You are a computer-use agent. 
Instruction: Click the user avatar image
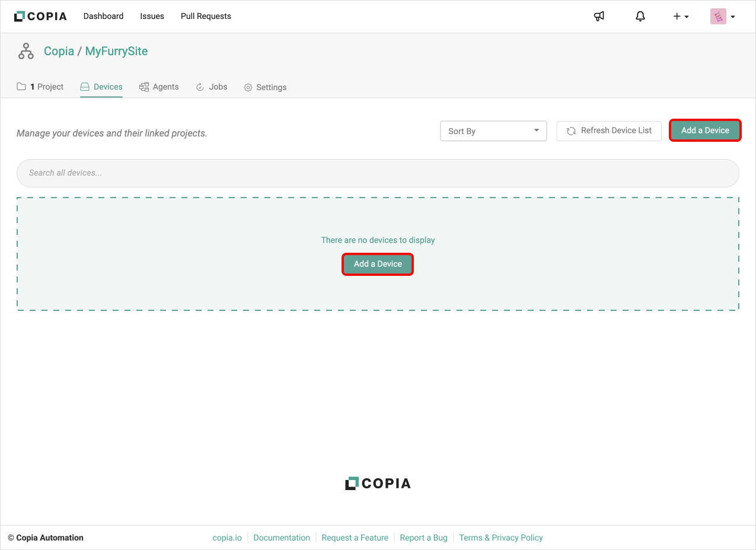(x=717, y=17)
